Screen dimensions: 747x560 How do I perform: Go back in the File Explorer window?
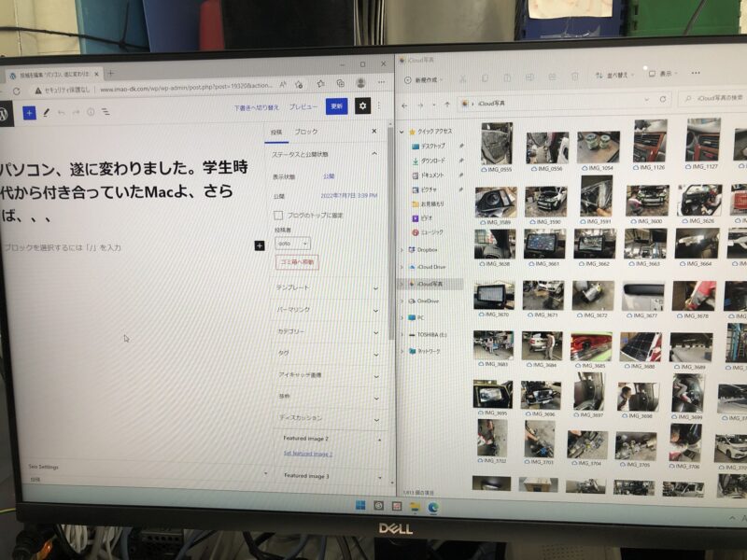point(404,105)
